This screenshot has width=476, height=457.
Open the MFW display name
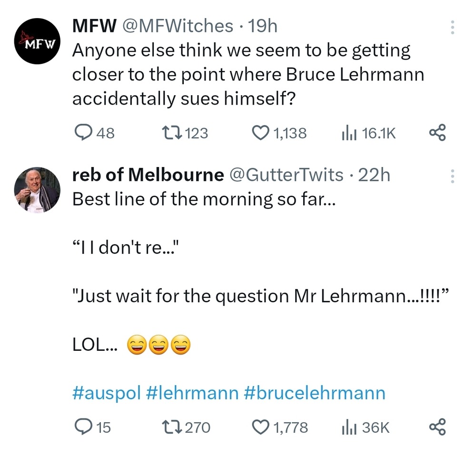pyautogui.click(x=94, y=26)
